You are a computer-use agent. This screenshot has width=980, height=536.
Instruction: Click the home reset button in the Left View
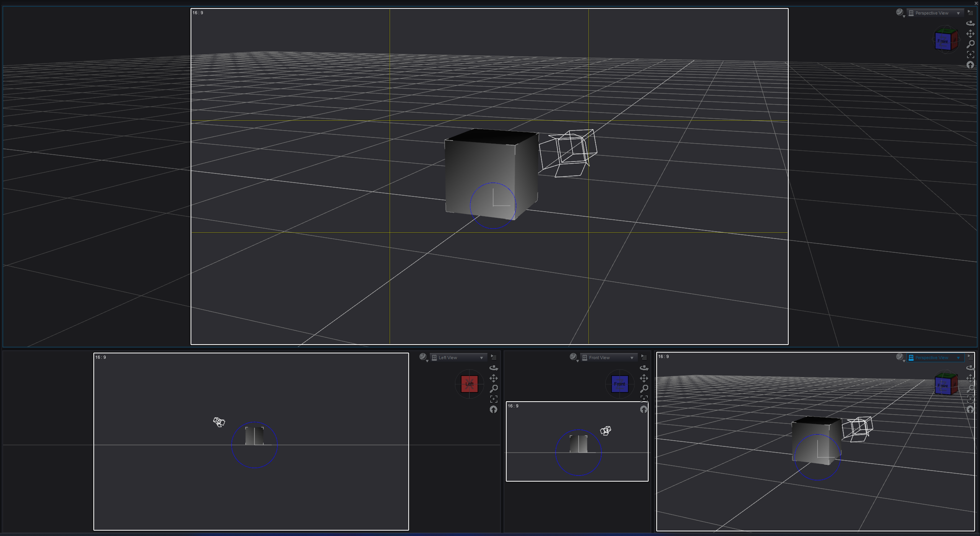[x=493, y=410]
